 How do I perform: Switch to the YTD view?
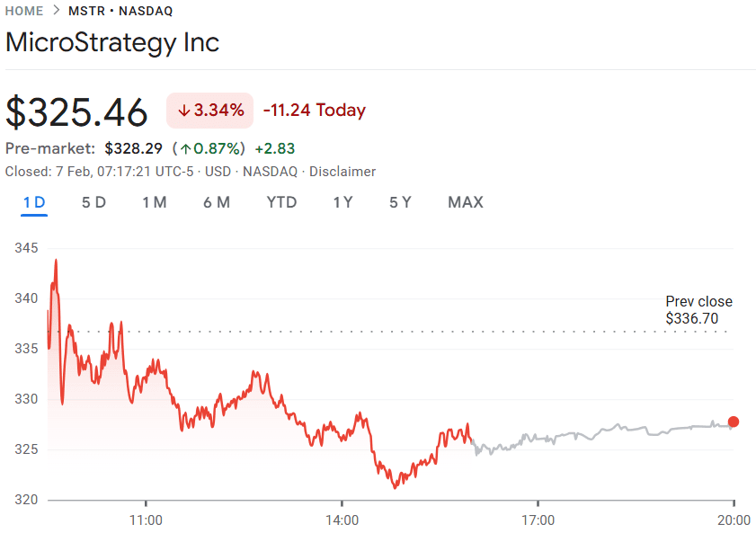(281, 202)
